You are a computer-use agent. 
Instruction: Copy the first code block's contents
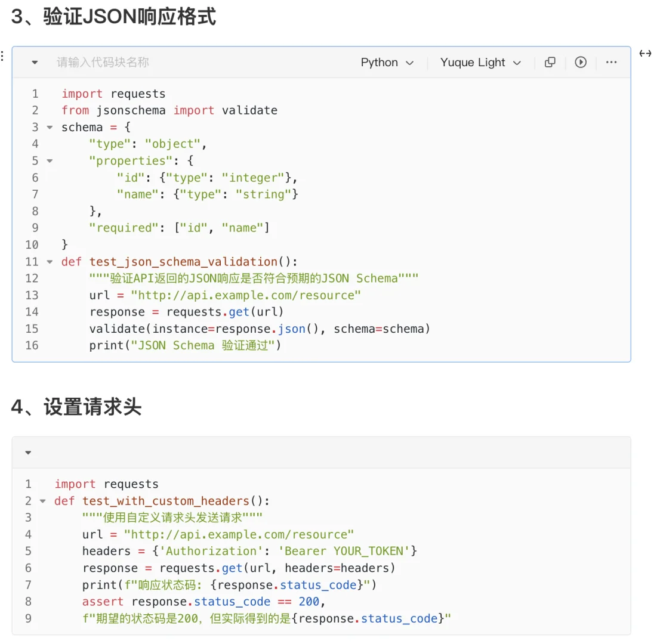click(550, 63)
